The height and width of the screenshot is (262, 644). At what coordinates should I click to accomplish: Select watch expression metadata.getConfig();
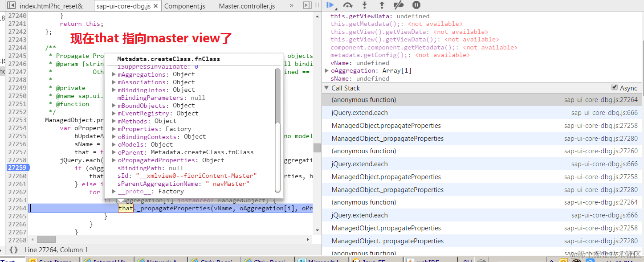pyautogui.click(x=400, y=55)
